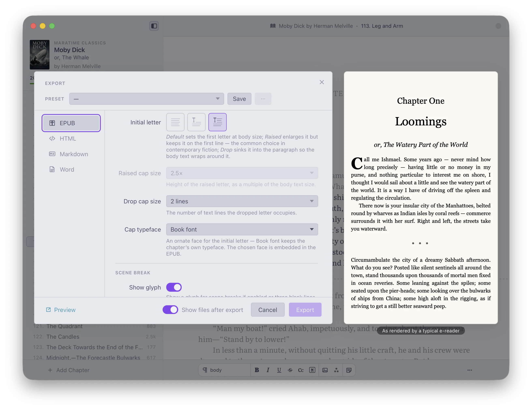
Task: Toggle italic formatting in editor toolbar
Action: pos(268,370)
